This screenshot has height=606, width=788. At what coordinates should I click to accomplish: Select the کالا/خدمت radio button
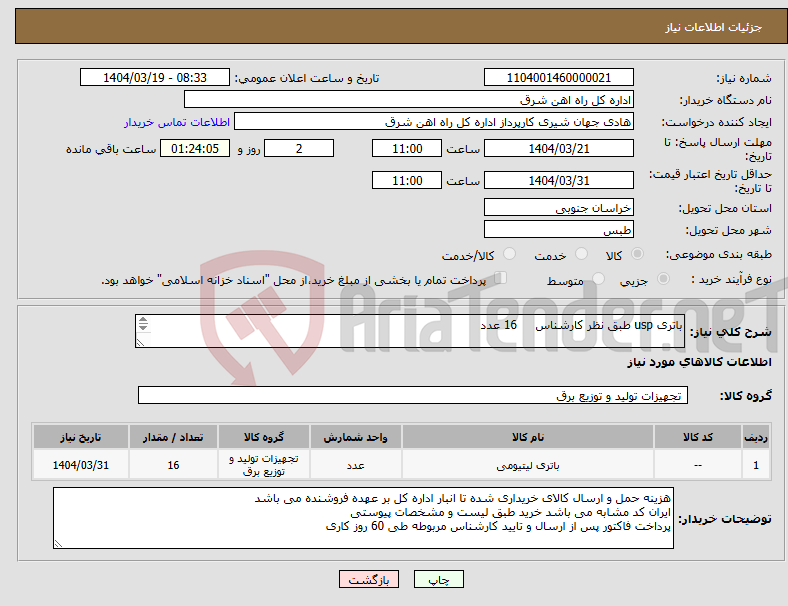tap(510, 254)
